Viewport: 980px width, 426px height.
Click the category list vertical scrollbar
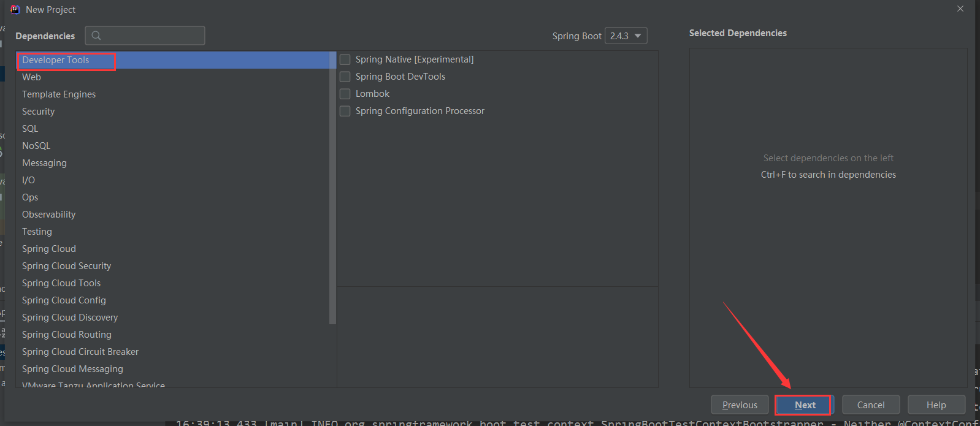coord(333,188)
